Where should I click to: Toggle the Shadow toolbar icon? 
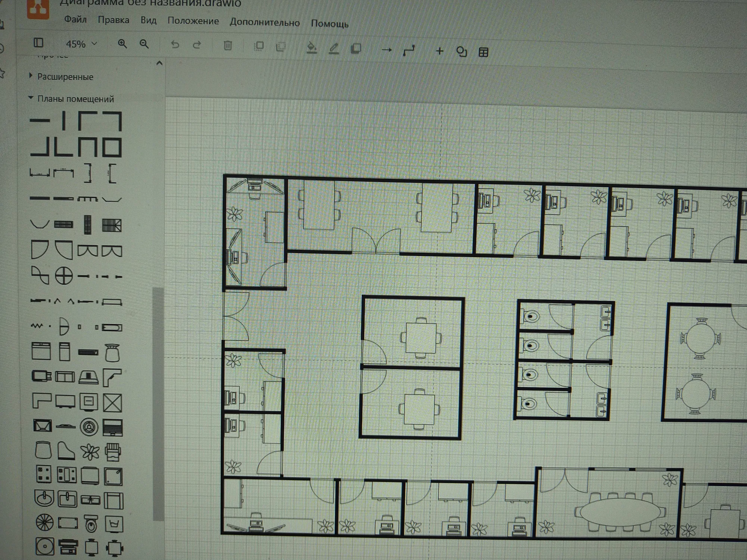pos(356,49)
